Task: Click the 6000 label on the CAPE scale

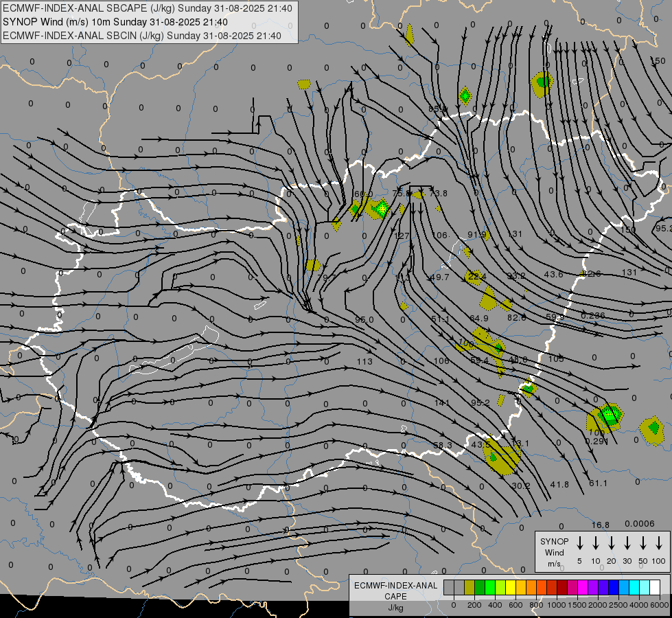Action: pyautogui.click(x=659, y=605)
